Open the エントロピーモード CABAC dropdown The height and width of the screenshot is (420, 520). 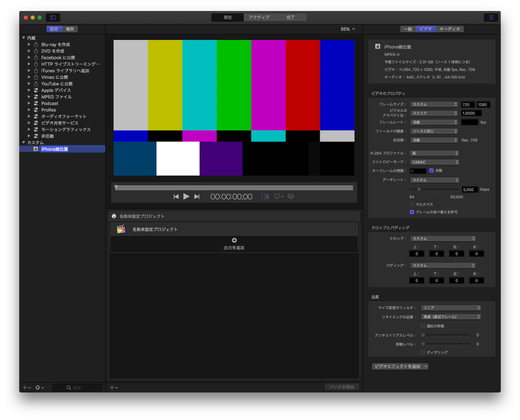tap(435, 162)
